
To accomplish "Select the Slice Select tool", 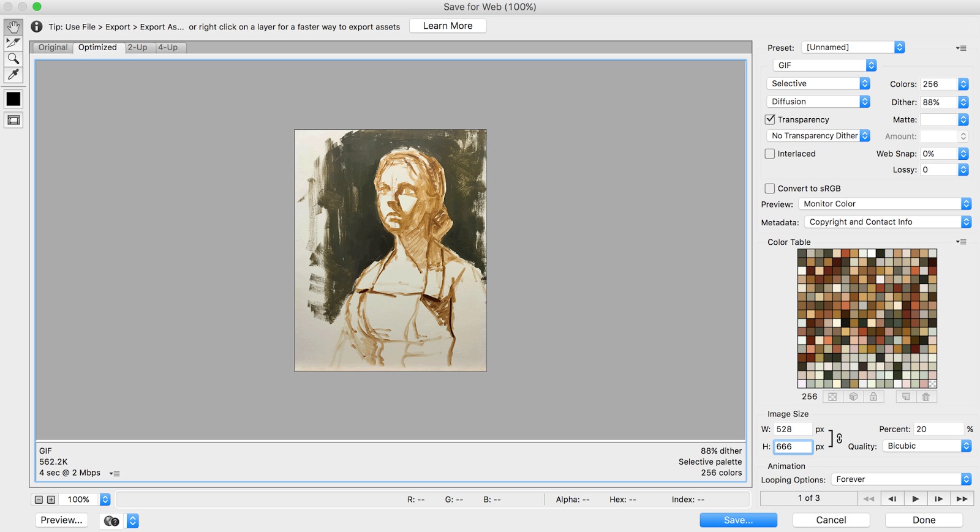I will [13, 43].
